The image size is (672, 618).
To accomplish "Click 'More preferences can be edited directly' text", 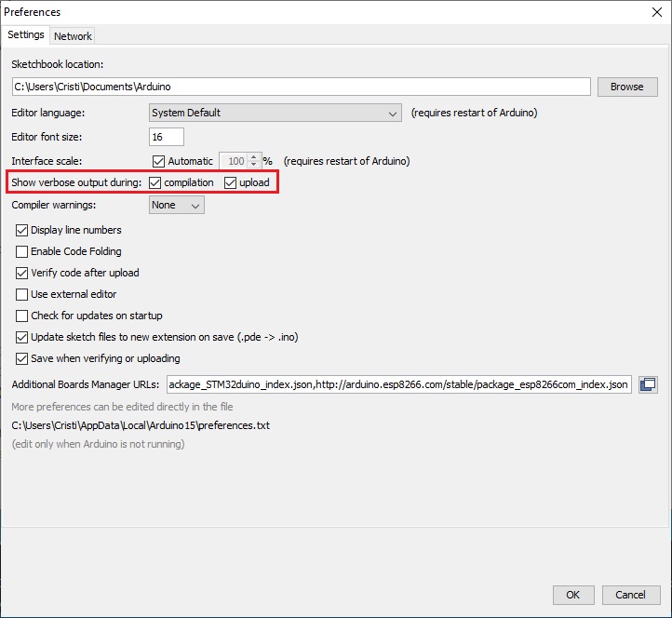I will tap(122, 407).
